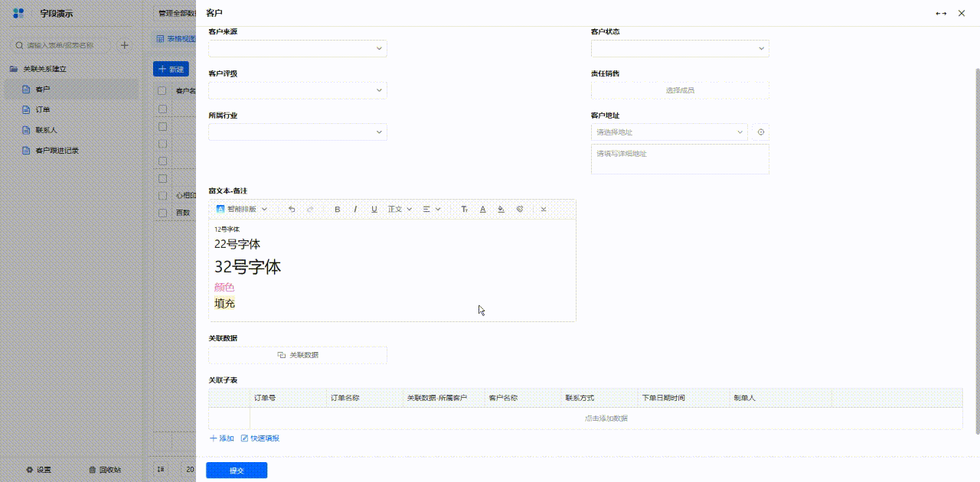Expand the panel to full width
Viewport: 980px width, 482px height.
click(x=941, y=14)
